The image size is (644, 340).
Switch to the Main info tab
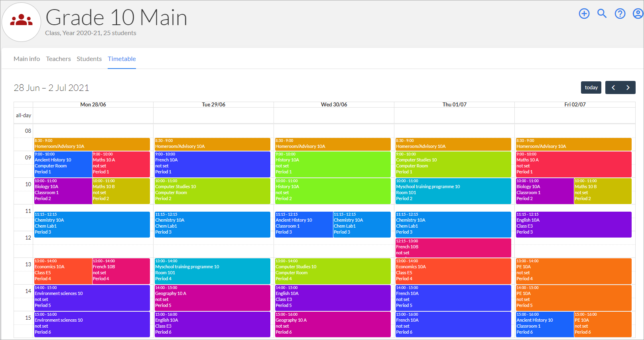[x=27, y=59]
